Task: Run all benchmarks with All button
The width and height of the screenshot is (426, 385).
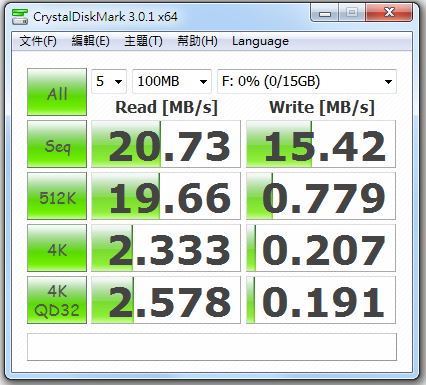Action: click(57, 92)
